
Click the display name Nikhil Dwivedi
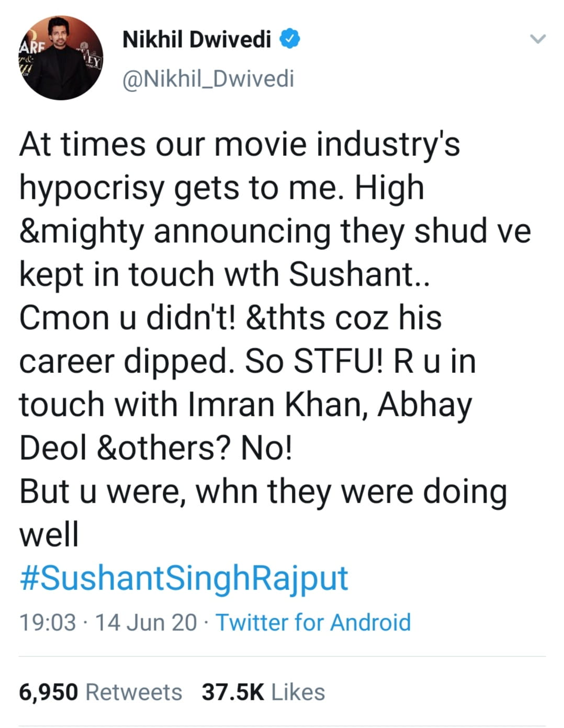click(196, 39)
